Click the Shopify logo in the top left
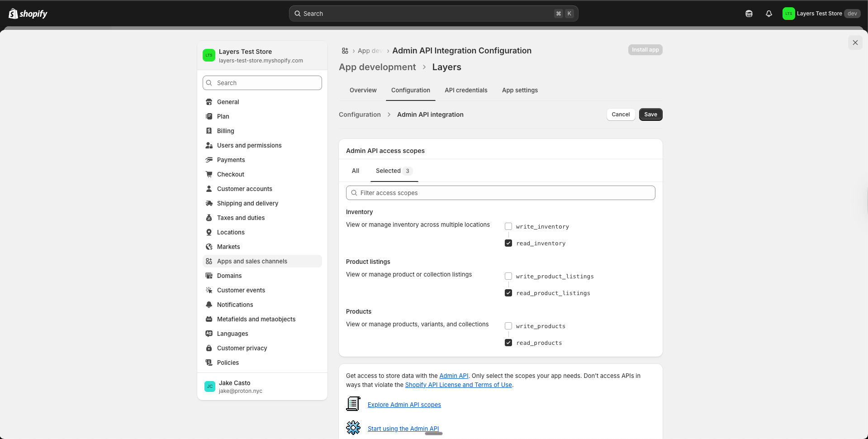This screenshot has width=868, height=439. tap(28, 13)
